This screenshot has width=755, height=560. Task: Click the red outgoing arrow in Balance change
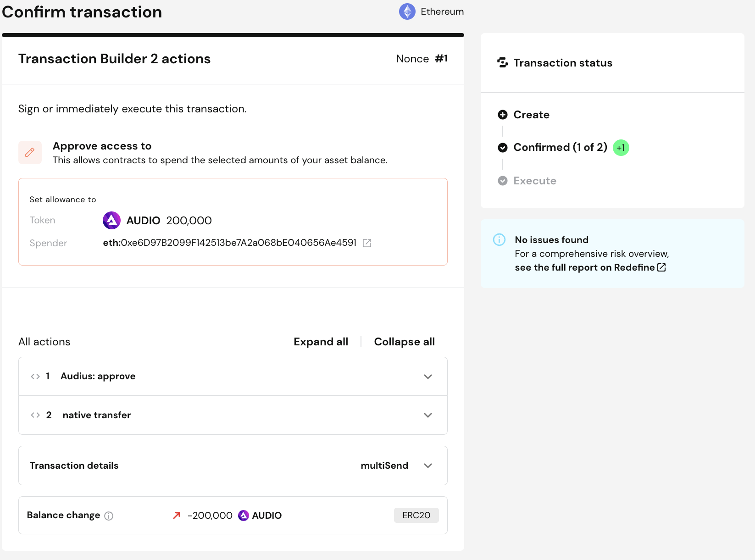[x=177, y=516]
